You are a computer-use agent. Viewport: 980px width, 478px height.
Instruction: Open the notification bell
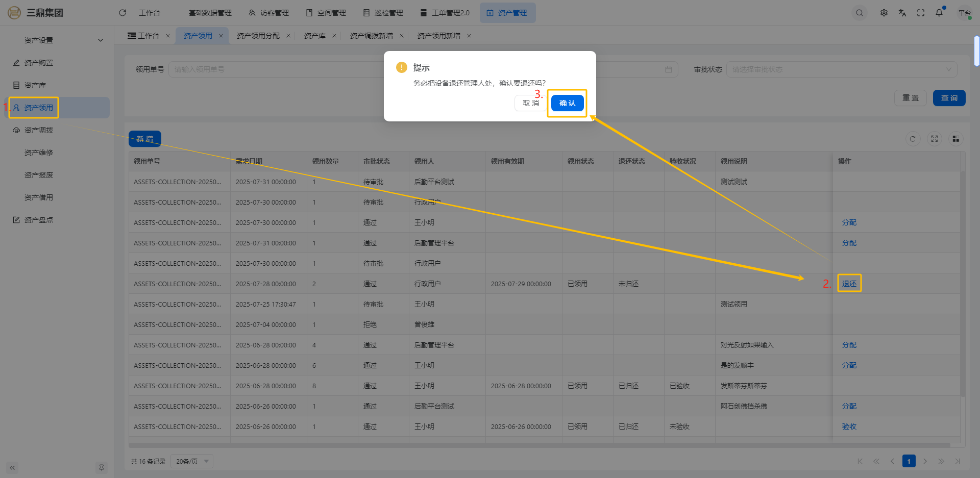939,13
